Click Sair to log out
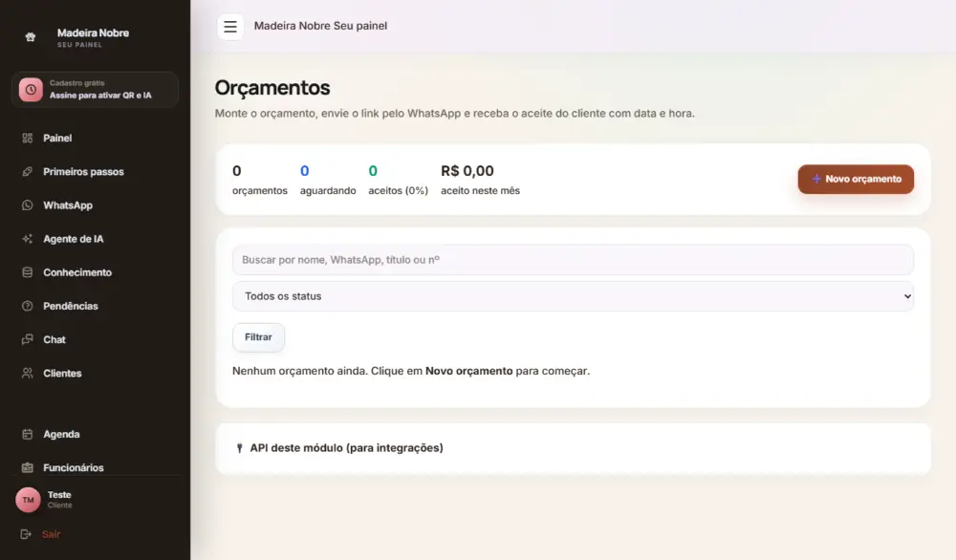Viewport: 956px width, 560px height. click(x=52, y=534)
